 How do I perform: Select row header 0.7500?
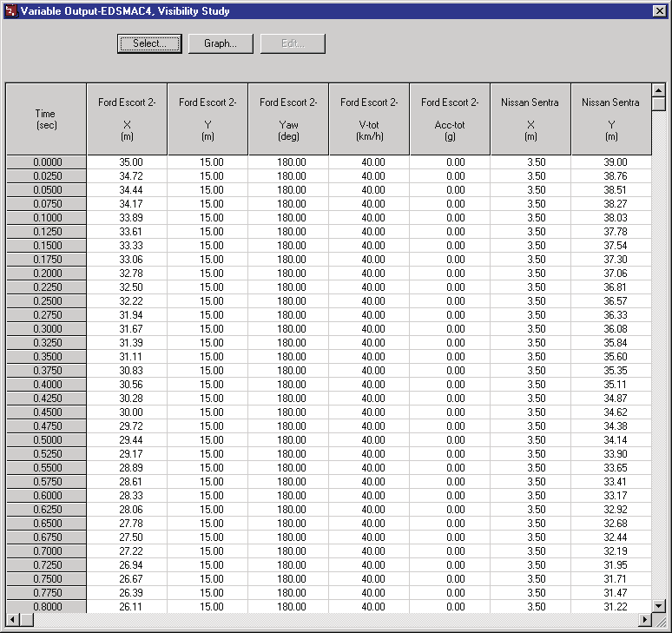point(46,578)
